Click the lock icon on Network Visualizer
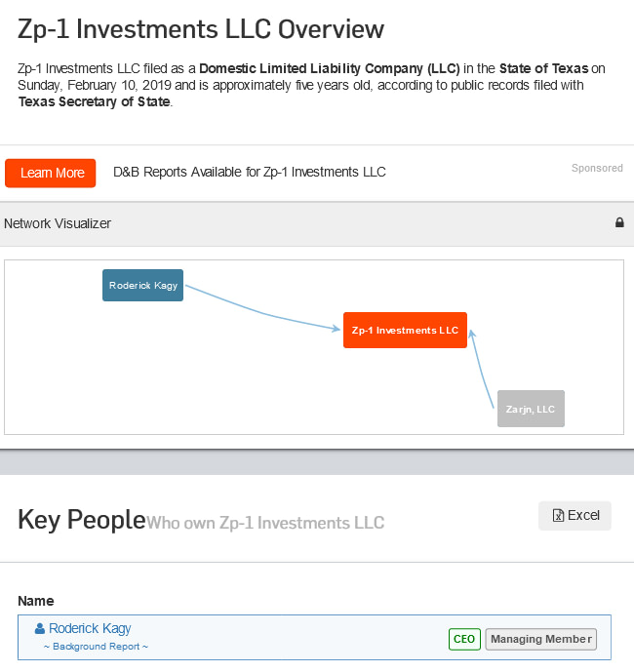Viewport: 634px width, 672px height. 619,222
